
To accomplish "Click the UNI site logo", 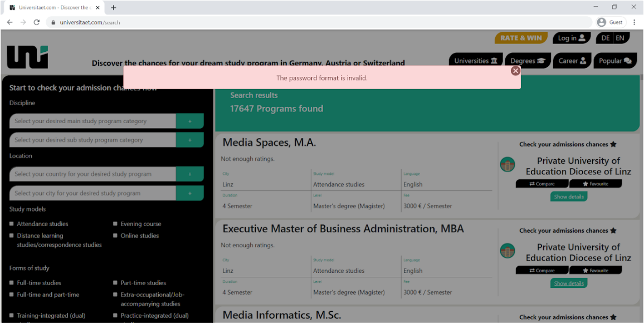I will 27,57.
